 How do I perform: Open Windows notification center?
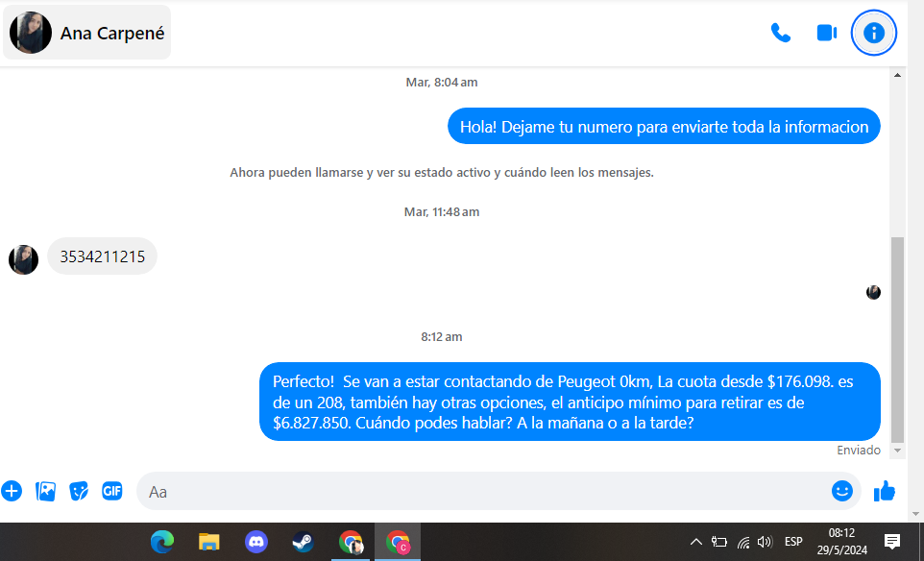[x=891, y=542]
